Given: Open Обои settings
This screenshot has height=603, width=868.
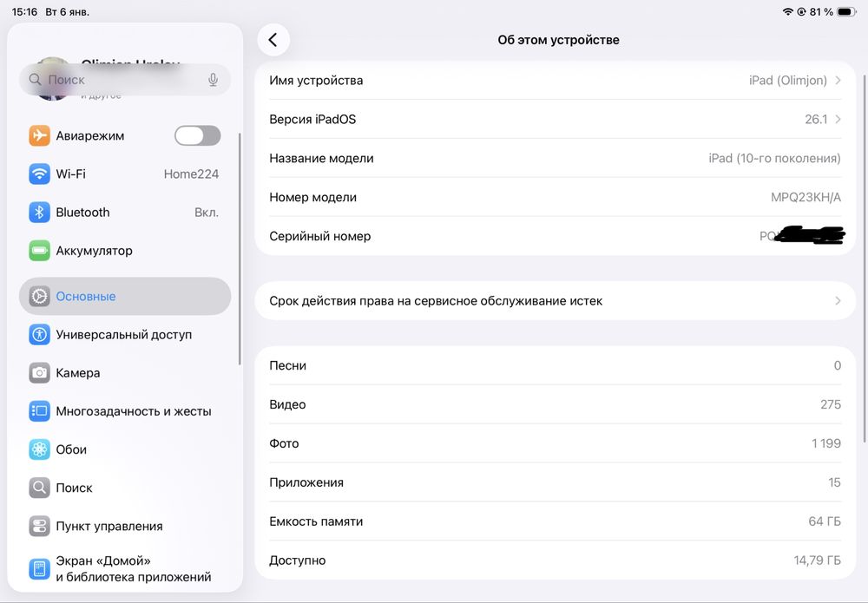Looking at the screenshot, I should point(124,449).
